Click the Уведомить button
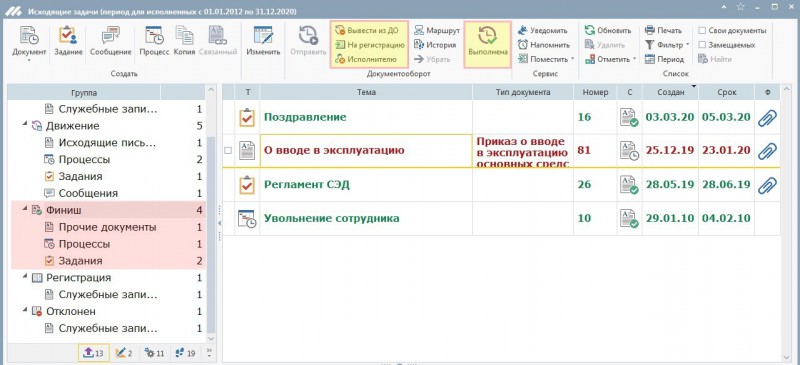This screenshot has height=365, width=800. [542, 31]
